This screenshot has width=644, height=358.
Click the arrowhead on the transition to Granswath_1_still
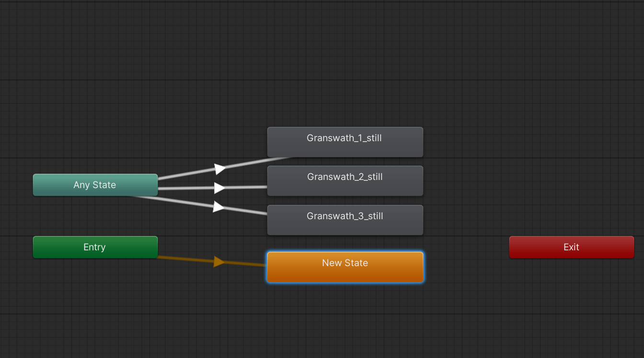click(x=219, y=168)
